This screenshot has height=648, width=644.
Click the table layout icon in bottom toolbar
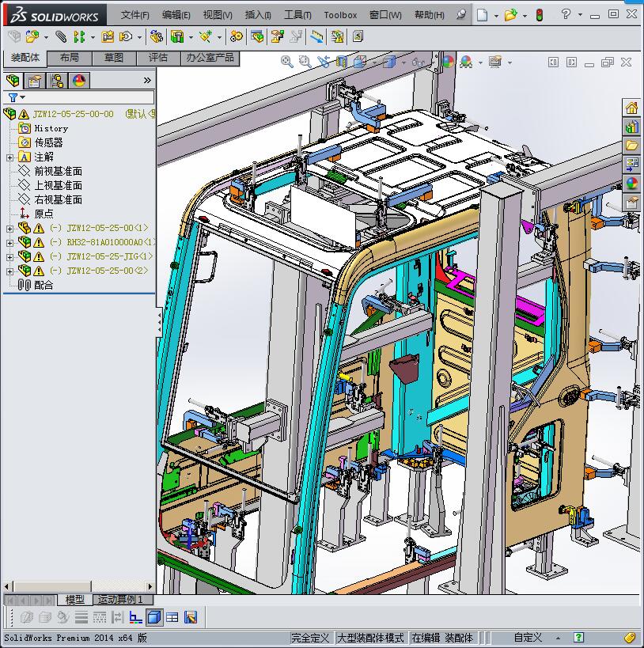(172, 617)
